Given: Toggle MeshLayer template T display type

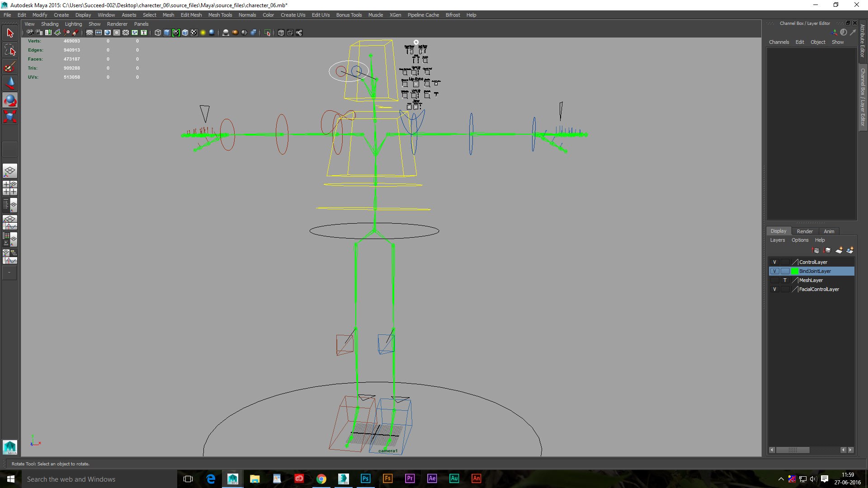Looking at the screenshot, I should click(x=785, y=280).
